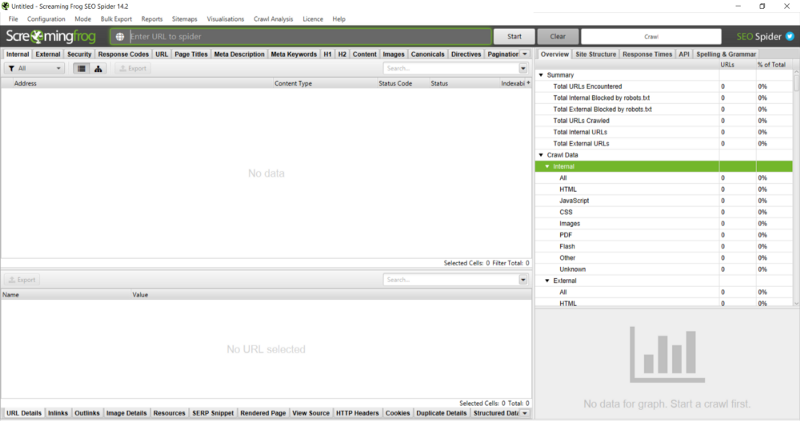800x421 pixels.
Task: Click the Screaming Frog logo
Action: (51, 36)
